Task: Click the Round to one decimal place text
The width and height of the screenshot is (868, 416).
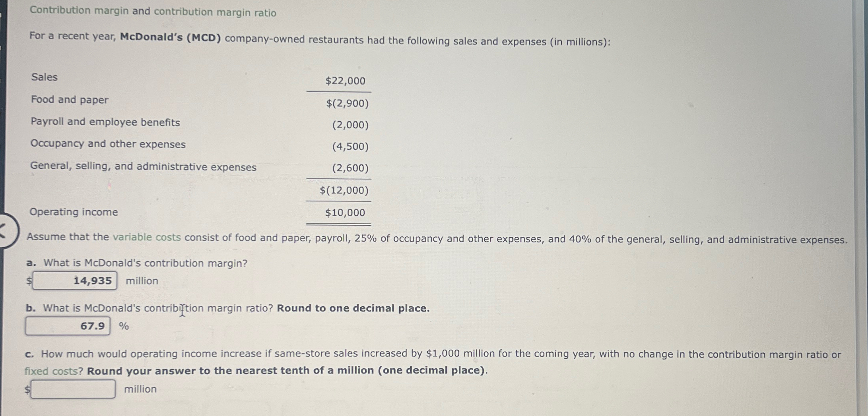Action: pyautogui.click(x=353, y=308)
